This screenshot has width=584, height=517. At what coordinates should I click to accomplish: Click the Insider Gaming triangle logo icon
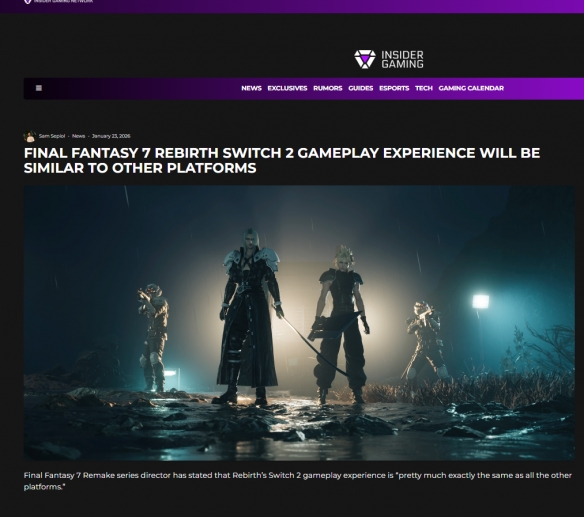[x=365, y=59]
